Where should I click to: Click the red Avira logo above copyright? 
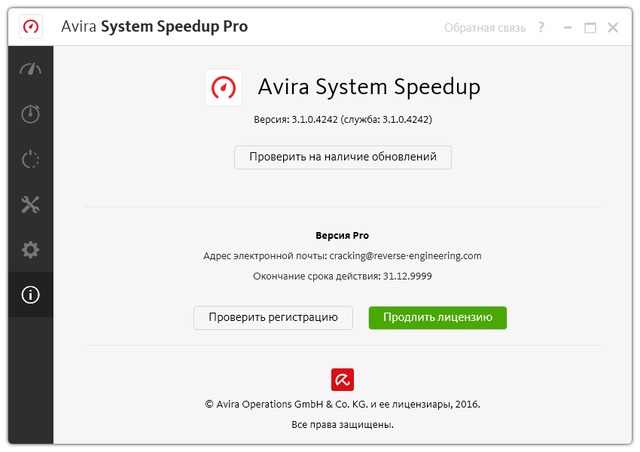point(343,380)
